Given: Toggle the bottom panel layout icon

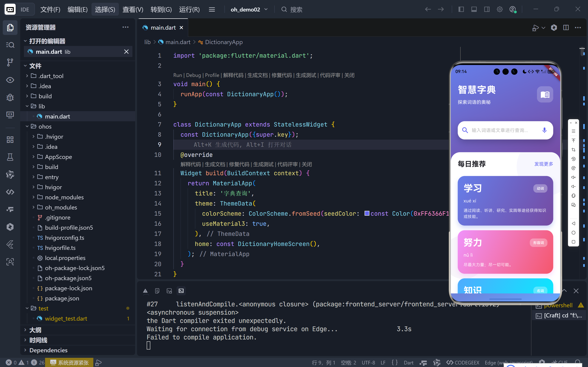Looking at the screenshot, I should click(474, 9).
